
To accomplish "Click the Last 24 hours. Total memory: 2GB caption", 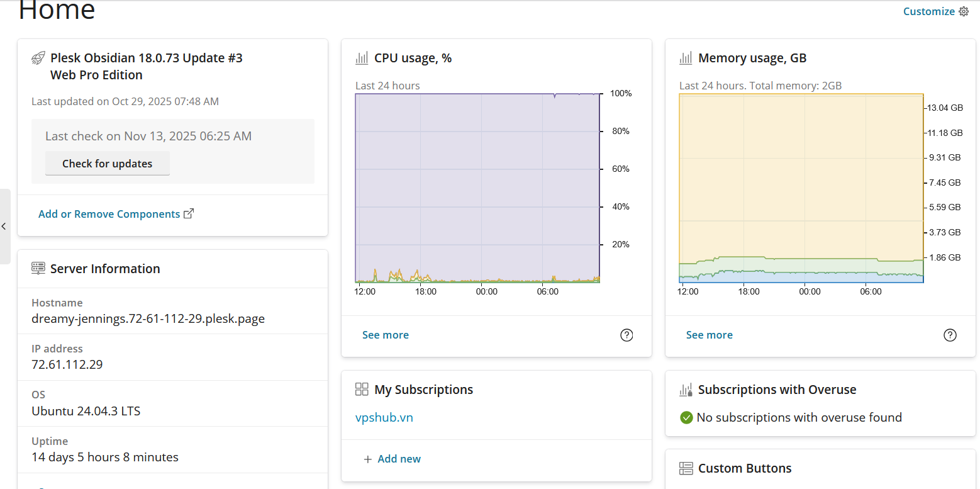I will point(760,86).
